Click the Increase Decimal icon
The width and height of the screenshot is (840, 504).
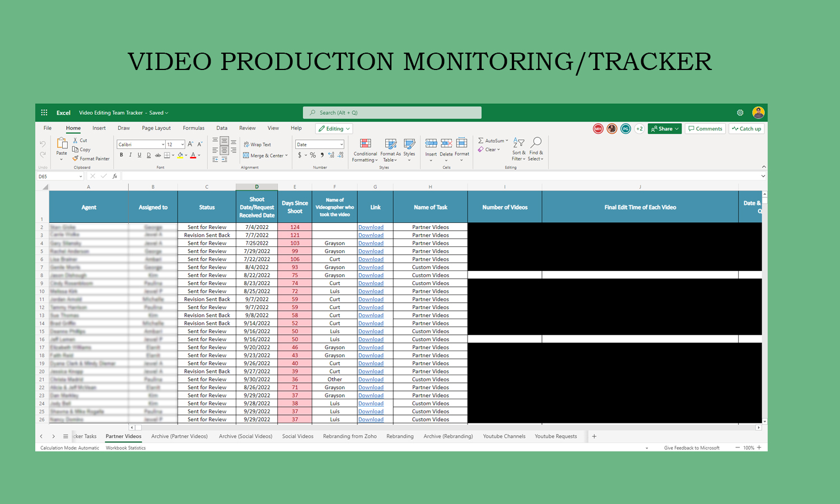[x=331, y=155]
